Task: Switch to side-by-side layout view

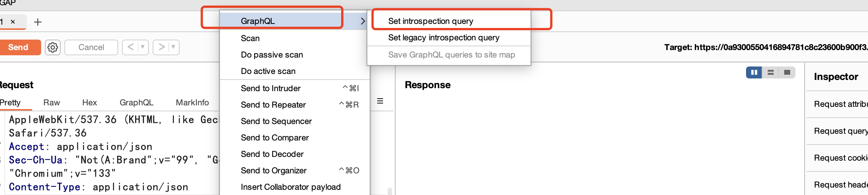Action: (754, 72)
